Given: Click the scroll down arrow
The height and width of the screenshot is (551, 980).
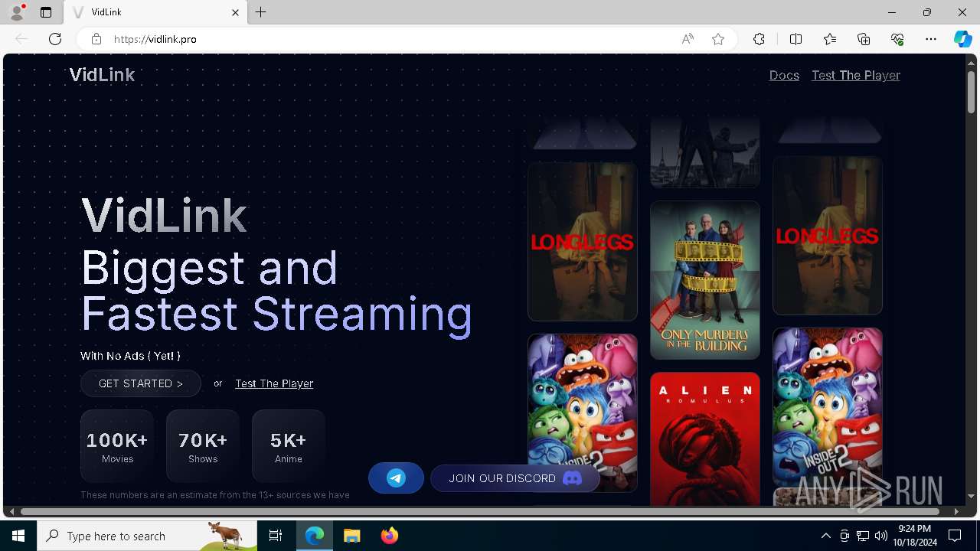Looking at the screenshot, I should (x=971, y=497).
